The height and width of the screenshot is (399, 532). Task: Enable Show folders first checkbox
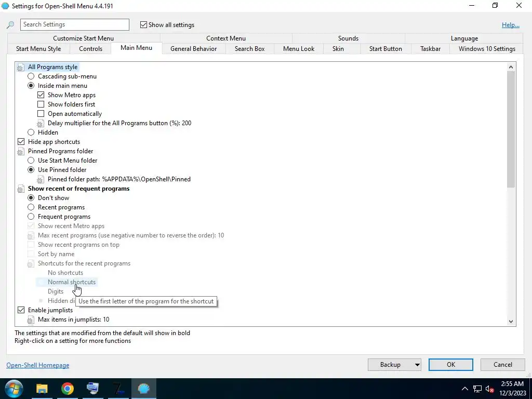click(41, 104)
